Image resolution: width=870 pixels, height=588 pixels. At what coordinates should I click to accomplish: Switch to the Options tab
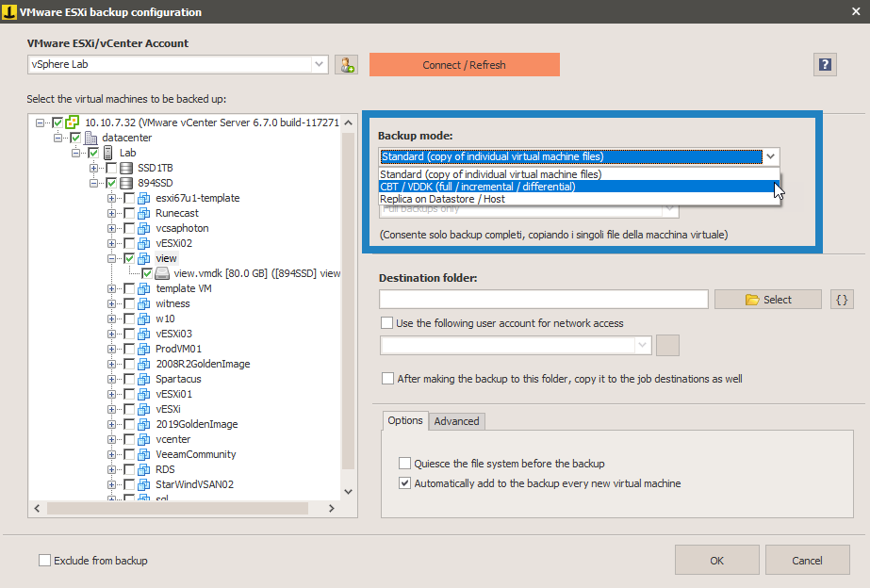pyautogui.click(x=405, y=420)
